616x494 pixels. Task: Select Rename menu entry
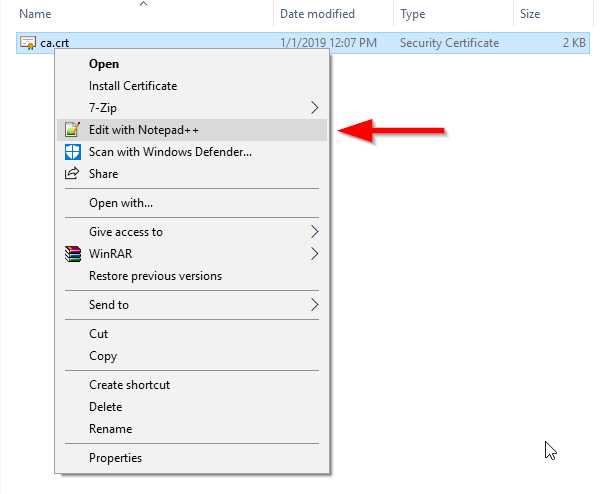point(192,429)
